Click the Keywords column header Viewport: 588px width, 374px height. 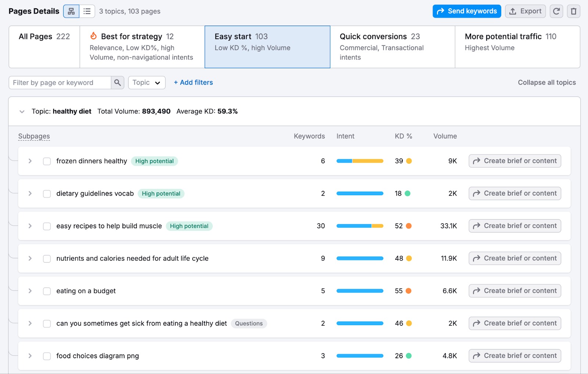point(309,136)
